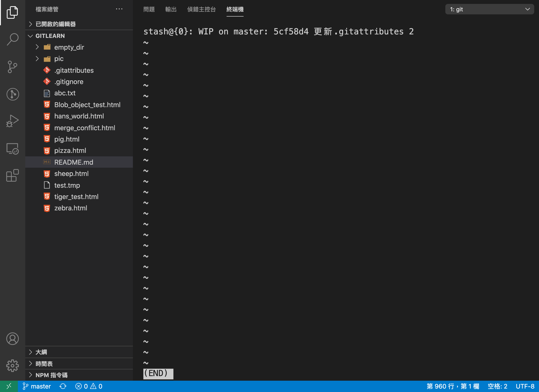Open zebra.html file
Viewport: 539px width, 392px height.
click(79, 208)
